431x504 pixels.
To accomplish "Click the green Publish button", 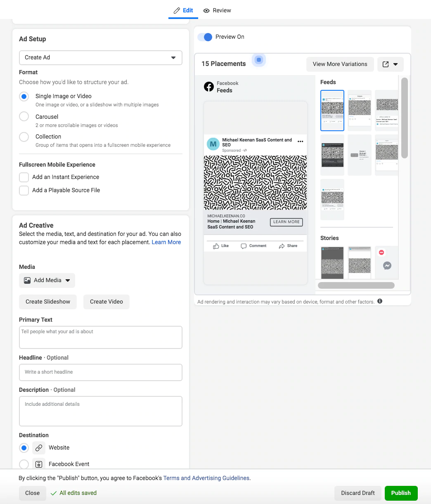I will coord(401,493).
